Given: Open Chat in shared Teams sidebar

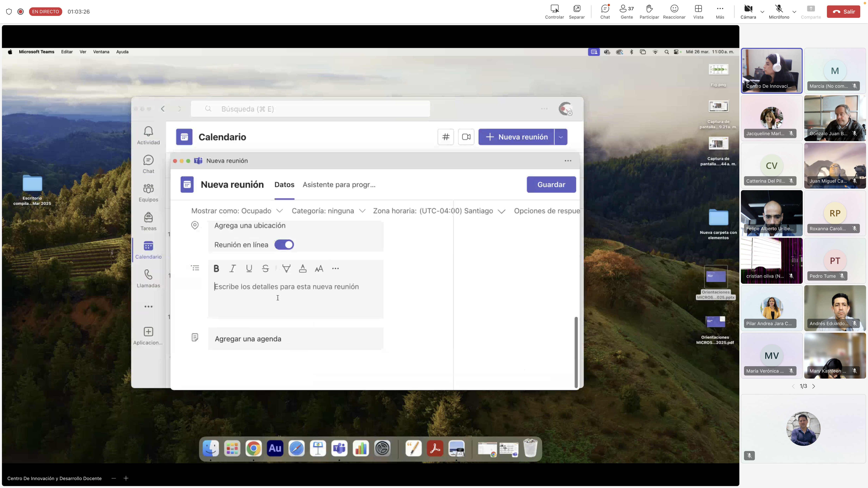Looking at the screenshot, I should pyautogui.click(x=148, y=164).
